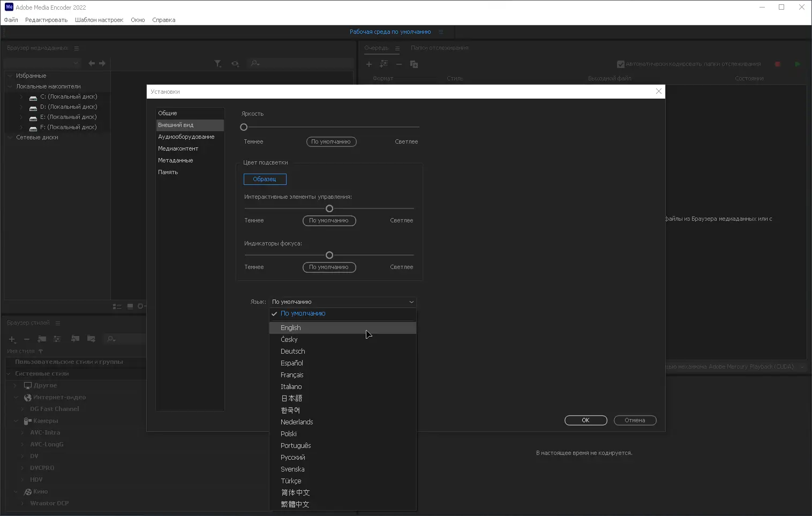Select English in the language list
The image size is (812, 516).
(343, 328)
